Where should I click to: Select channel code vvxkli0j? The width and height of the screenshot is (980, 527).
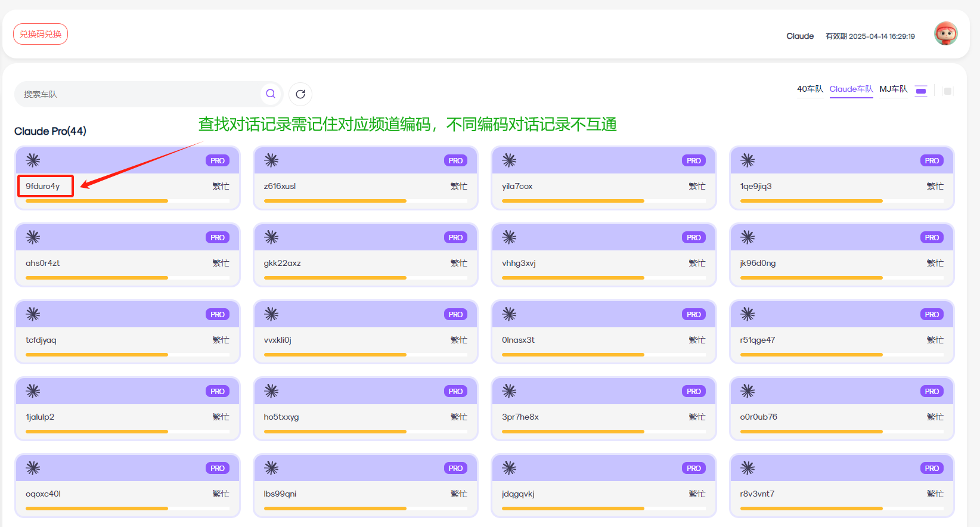pyautogui.click(x=278, y=340)
